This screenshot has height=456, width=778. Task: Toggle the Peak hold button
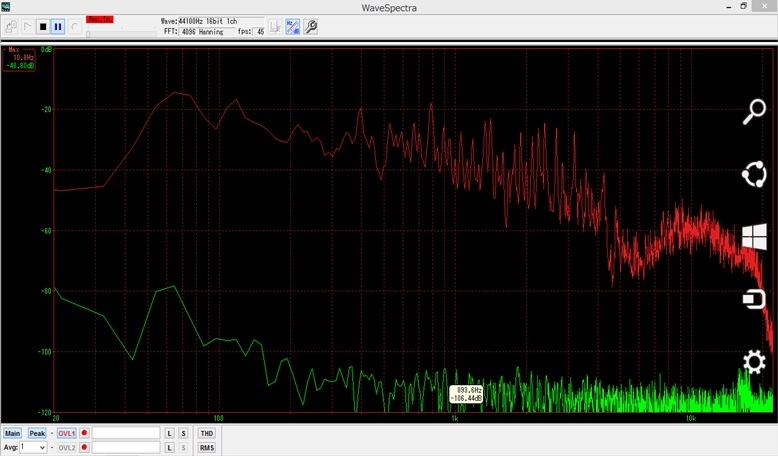(x=37, y=433)
